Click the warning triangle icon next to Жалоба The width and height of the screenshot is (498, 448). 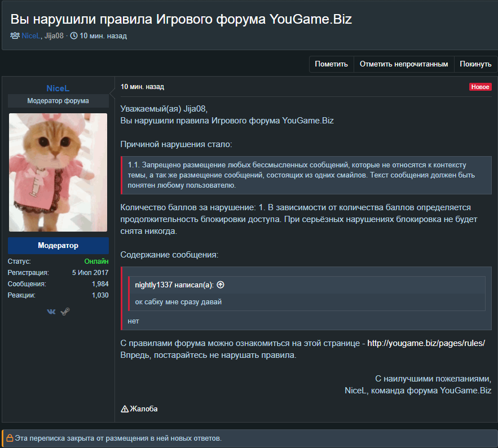point(125,409)
